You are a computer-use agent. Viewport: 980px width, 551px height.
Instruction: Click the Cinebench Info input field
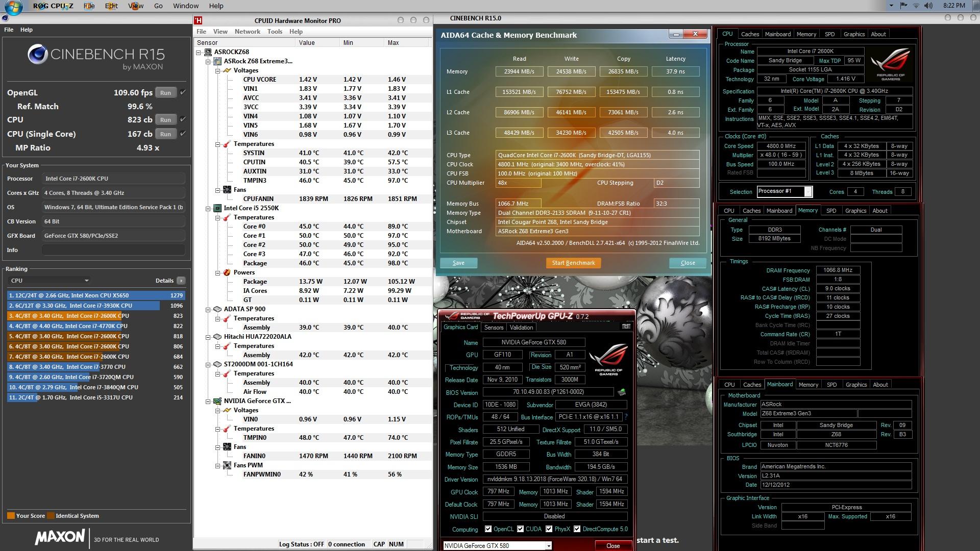tap(113, 250)
